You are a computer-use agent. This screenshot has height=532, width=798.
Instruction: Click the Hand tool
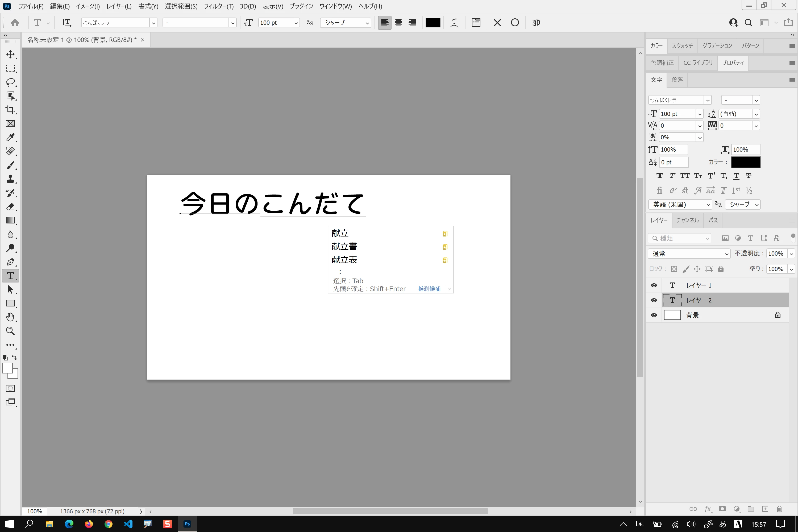click(11, 317)
